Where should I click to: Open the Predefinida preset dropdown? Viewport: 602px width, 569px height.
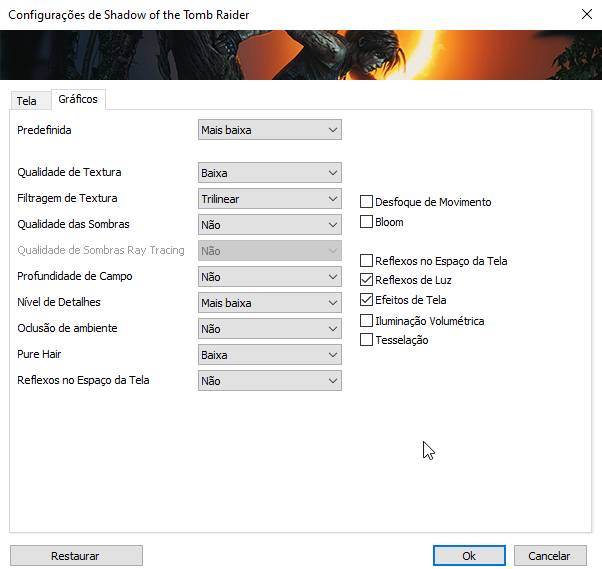coord(269,129)
